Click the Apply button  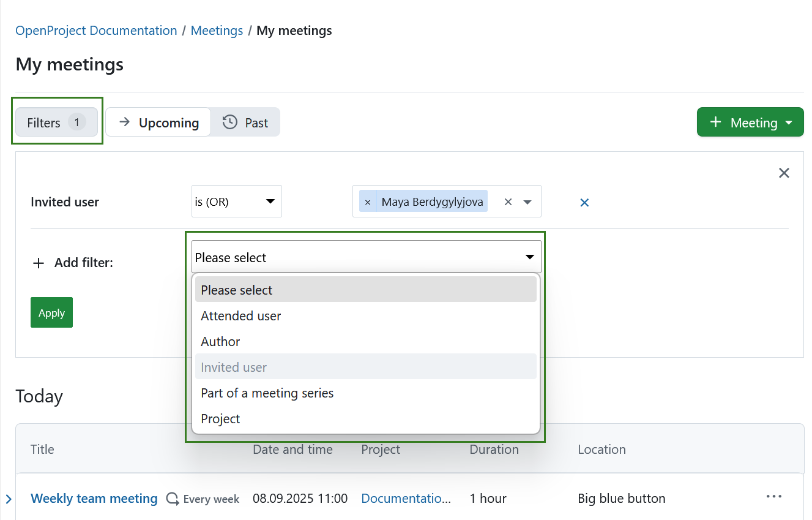coord(51,312)
